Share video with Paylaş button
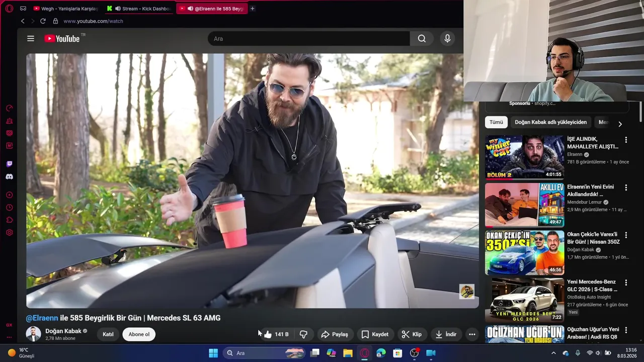 click(335, 334)
